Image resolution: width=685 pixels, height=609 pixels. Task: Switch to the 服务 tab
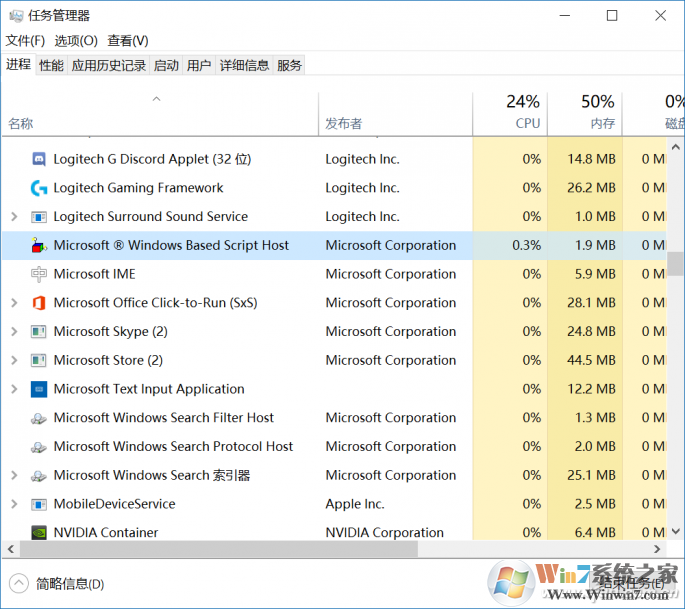tap(289, 66)
